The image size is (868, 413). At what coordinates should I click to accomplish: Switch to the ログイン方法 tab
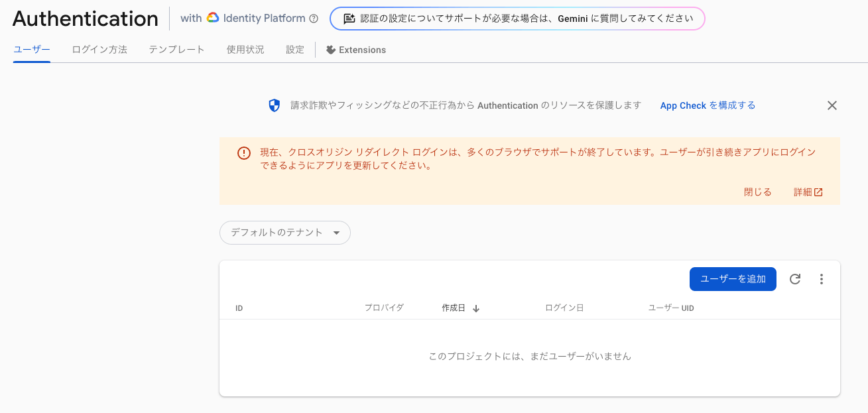tap(99, 50)
